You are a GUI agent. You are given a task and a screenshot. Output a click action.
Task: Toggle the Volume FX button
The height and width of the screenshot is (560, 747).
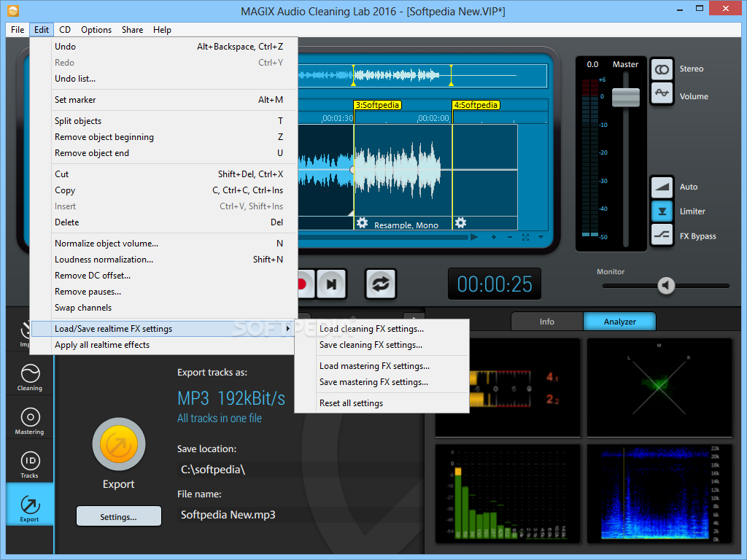pyautogui.click(x=662, y=93)
